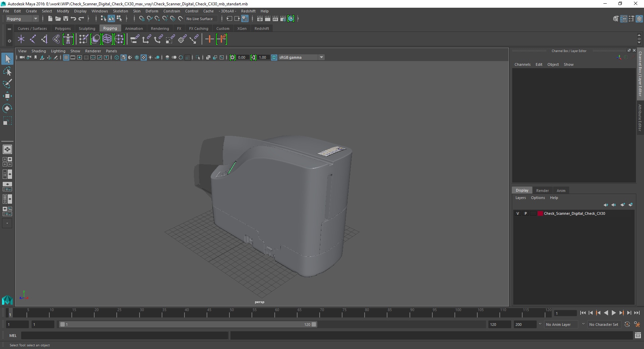This screenshot has height=349, width=644.
Task: Click the Create IK Handle shelf icon
Action: (x=44, y=39)
